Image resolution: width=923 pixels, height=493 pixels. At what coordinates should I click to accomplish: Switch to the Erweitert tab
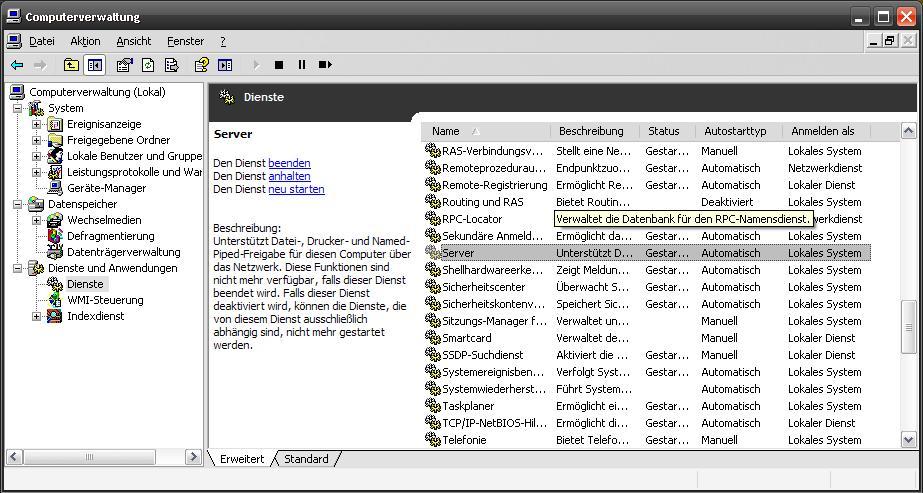click(x=242, y=459)
